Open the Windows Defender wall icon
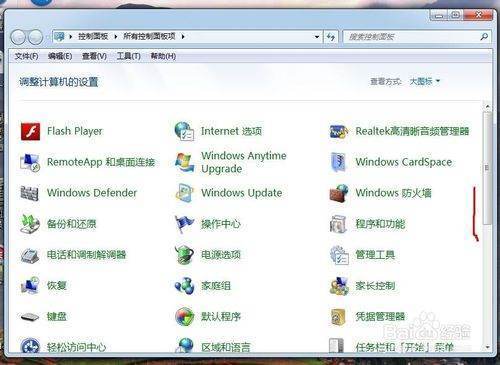The height and width of the screenshot is (365, 500). (30, 193)
